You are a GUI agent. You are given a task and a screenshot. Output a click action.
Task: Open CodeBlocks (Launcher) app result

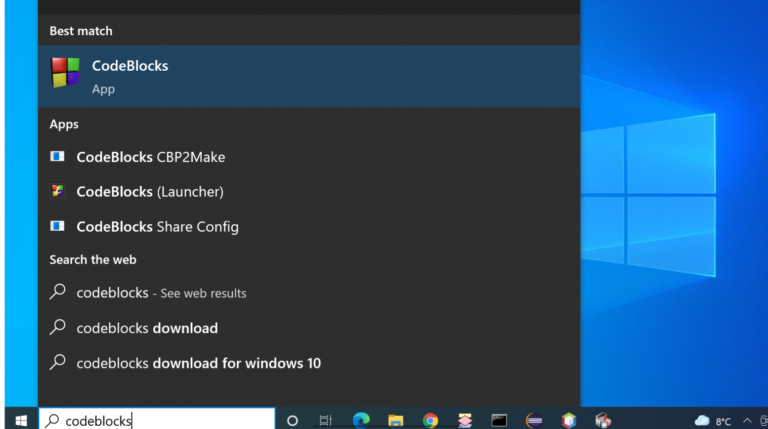(x=149, y=192)
